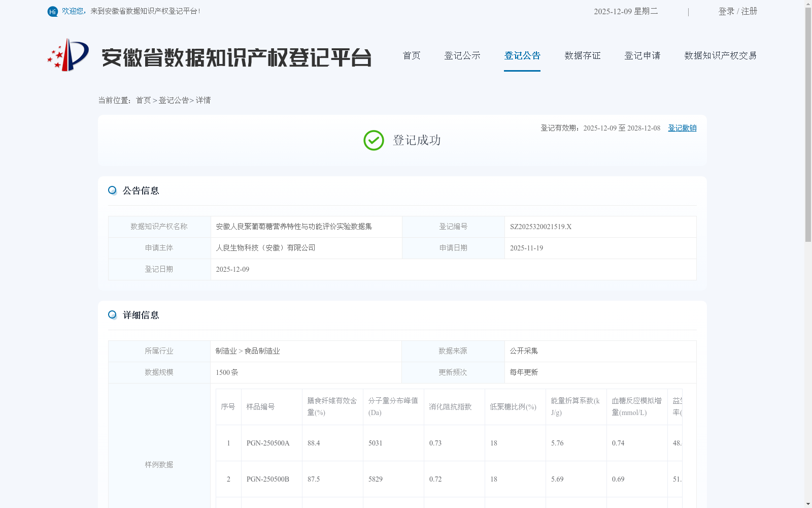Open the 首页 navigation tab
The width and height of the screenshot is (812, 508).
(x=412, y=55)
